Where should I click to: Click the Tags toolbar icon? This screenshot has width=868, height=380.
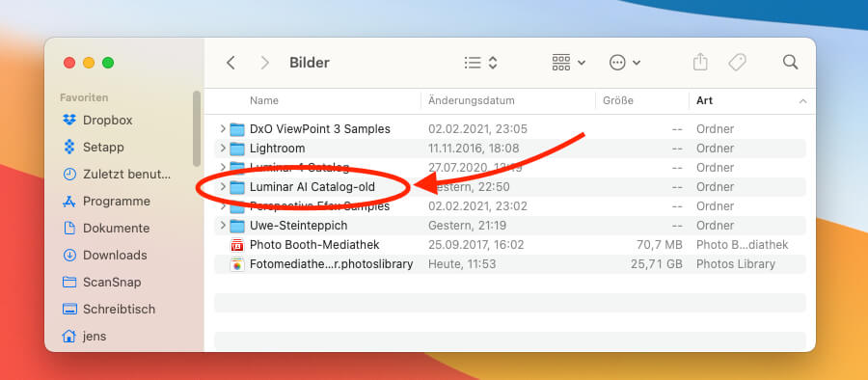point(737,63)
